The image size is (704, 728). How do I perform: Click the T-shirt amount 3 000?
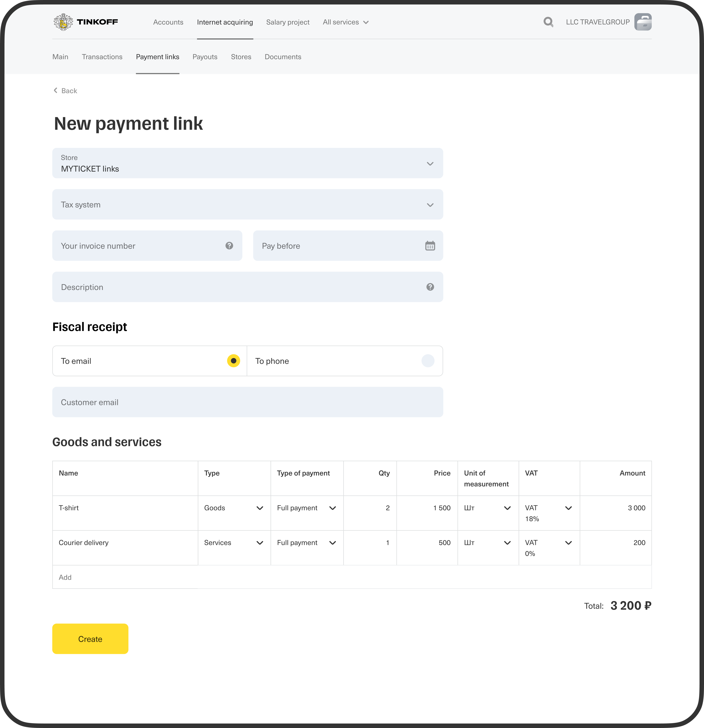click(636, 508)
